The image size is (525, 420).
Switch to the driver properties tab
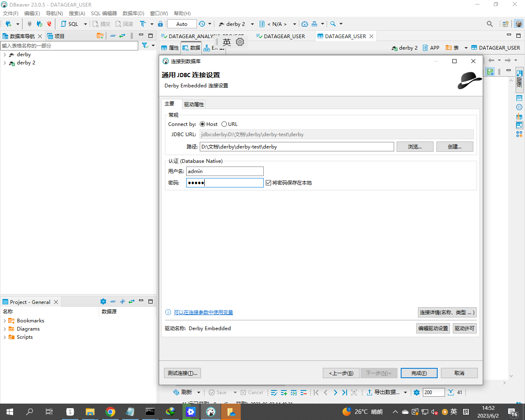(194, 104)
